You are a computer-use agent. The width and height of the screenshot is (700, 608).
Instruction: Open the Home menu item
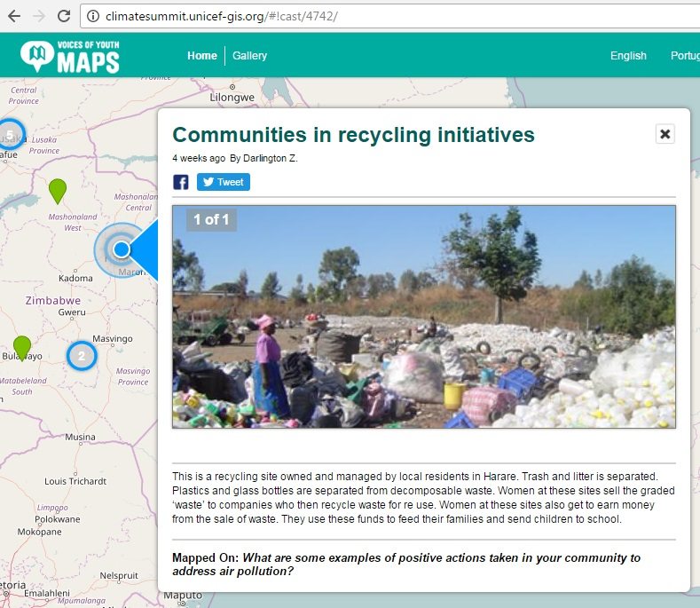pos(201,56)
